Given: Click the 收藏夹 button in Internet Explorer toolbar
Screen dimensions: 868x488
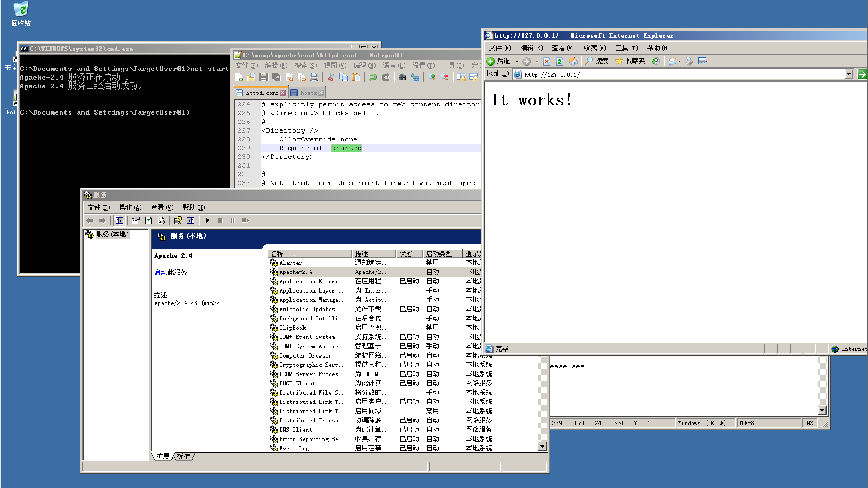Looking at the screenshot, I should click(x=630, y=61).
